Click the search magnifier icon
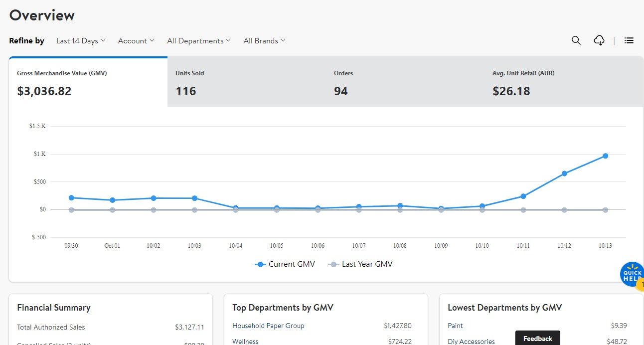This screenshot has width=644, height=345. [x=576, y=41]
